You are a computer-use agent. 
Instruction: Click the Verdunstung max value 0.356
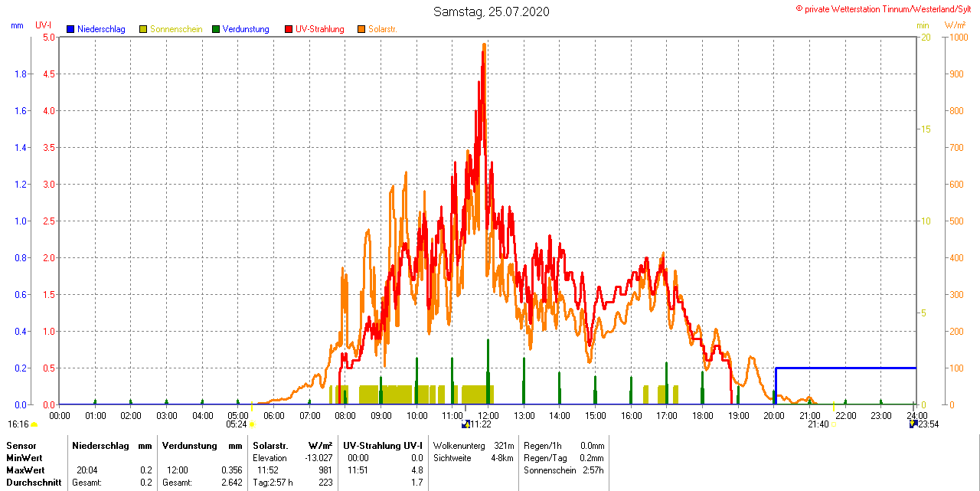231,470
